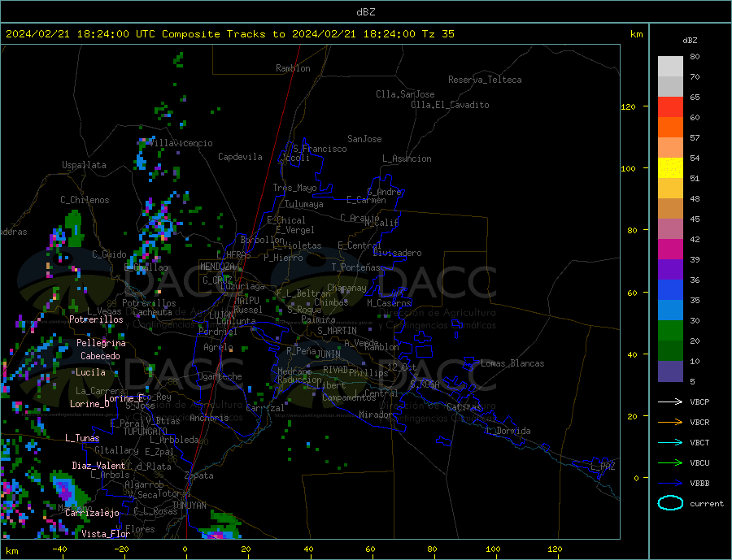Click the L_Asuncion map label
The image size is (732, 560).
(x=407, y=158)
